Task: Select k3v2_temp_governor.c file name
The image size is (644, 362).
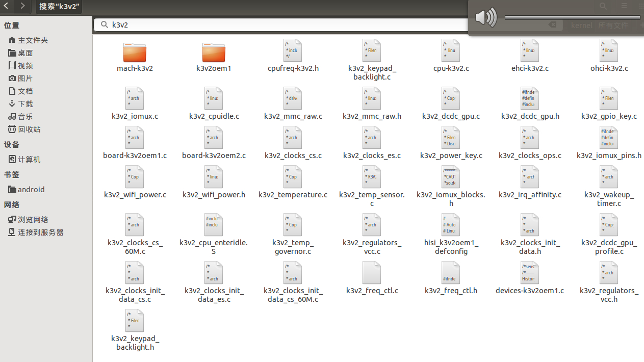Action: point(293,247)
